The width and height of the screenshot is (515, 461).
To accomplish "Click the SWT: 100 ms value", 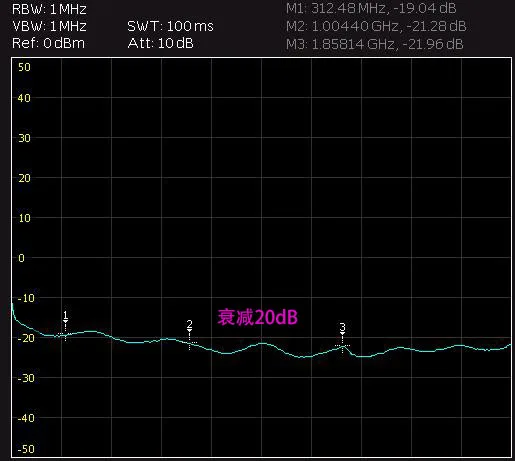I will (170, 26).
